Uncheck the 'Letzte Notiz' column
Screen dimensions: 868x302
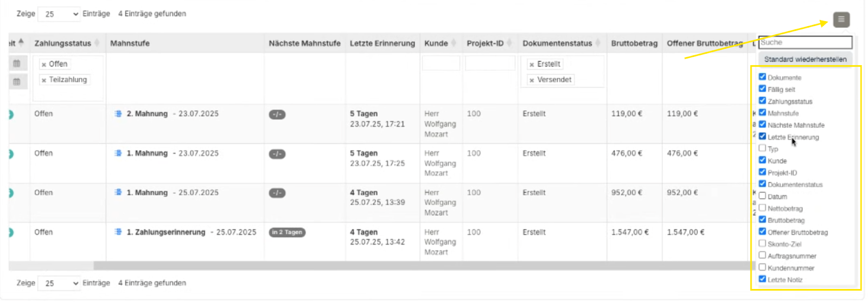(x=762, y=279)
